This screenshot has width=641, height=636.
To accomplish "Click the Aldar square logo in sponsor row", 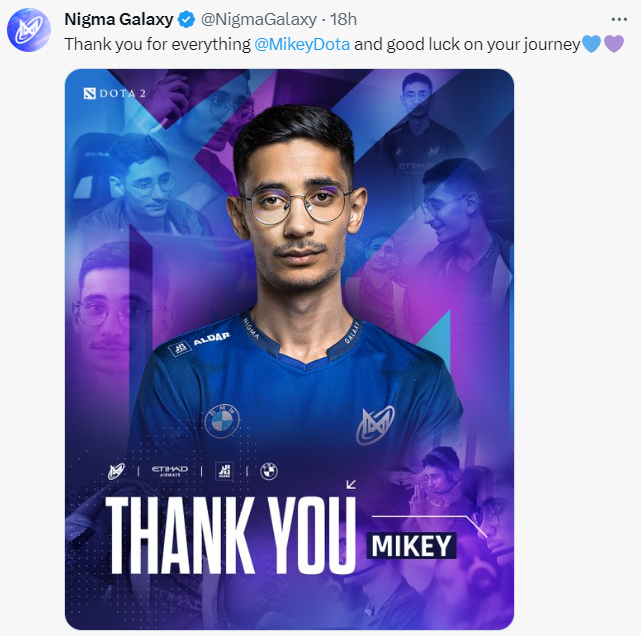I will pyautogui.click(x=224, y=471).
